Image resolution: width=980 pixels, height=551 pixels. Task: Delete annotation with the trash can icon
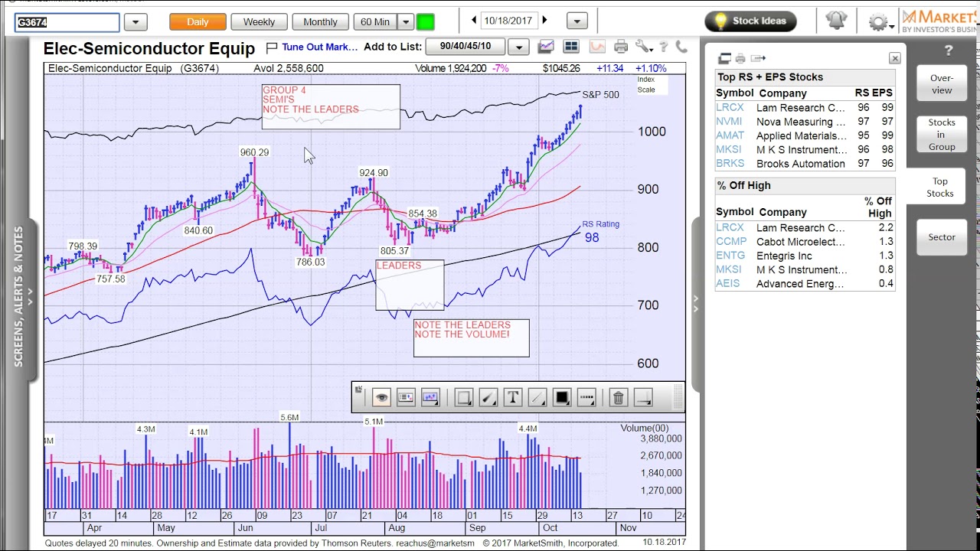619,397
